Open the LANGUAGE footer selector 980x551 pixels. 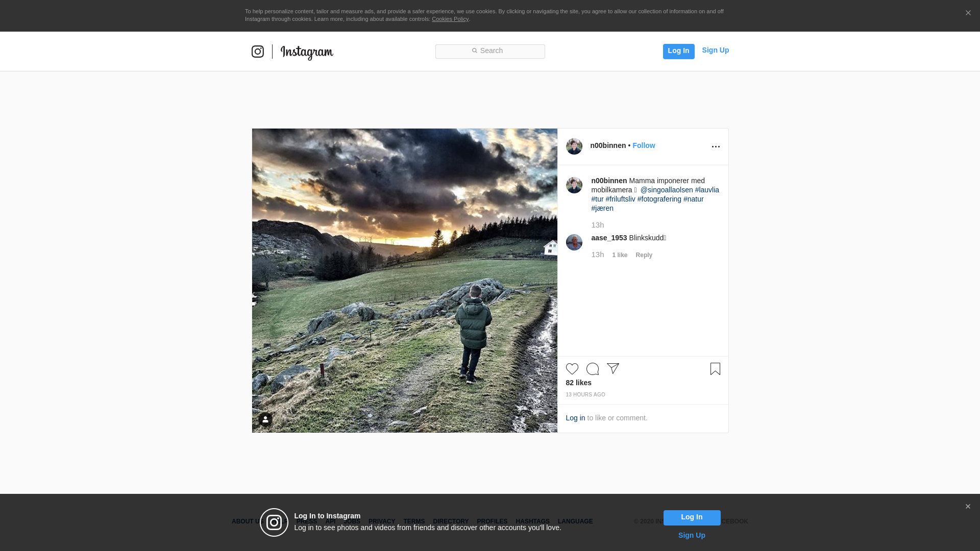point(575,521)
